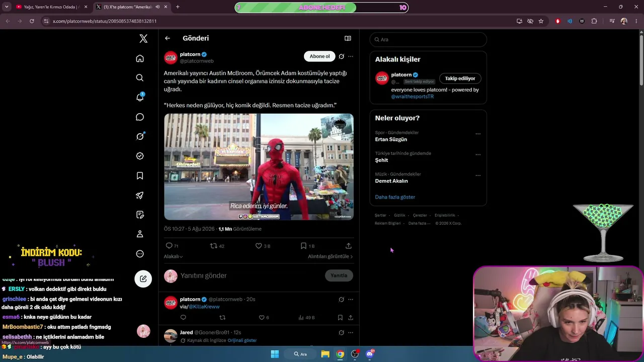The image size is (644, 362).
Task: Open the Profile icon in sidebar
Action: pos(140,234)
